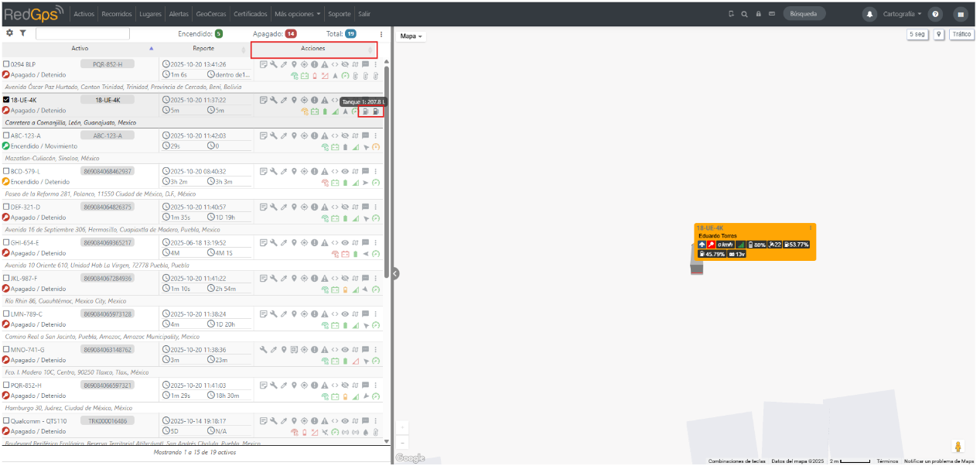
Task: Click the second fuel tank icon in 18-UE-4K row
Action: [x=375, y=111]
